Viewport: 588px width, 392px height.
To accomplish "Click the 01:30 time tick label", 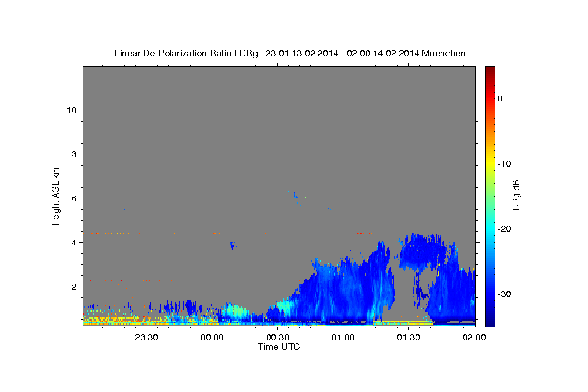I will coord(409,337).
